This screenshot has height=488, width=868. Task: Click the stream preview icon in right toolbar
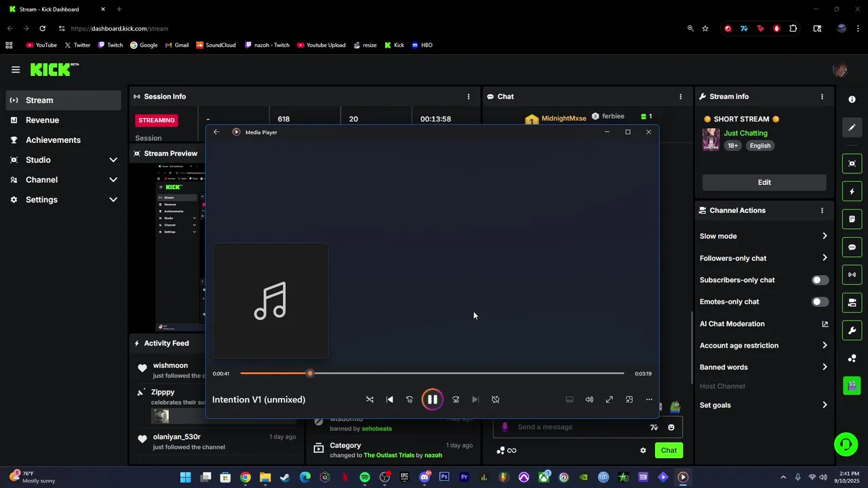[x=852, y=163]
